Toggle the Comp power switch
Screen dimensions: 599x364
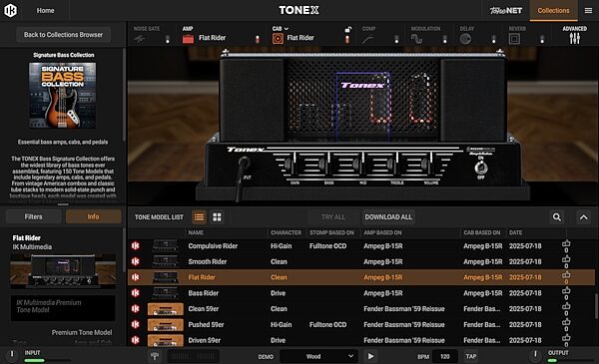pos(396,39)
